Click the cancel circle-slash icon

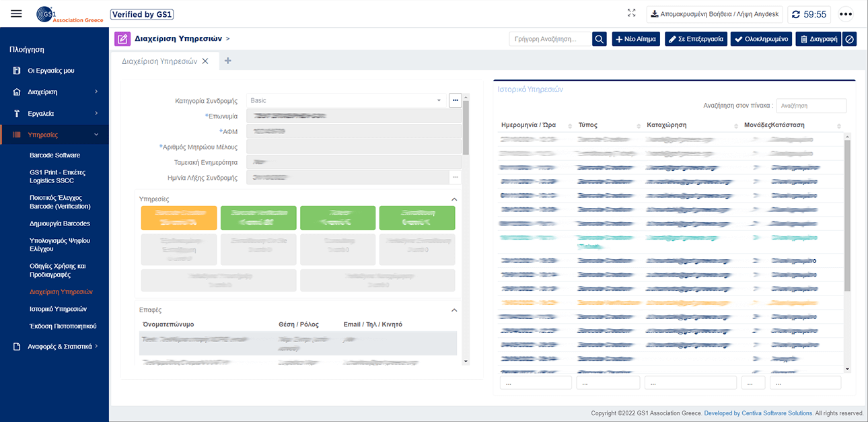(850, 39)
